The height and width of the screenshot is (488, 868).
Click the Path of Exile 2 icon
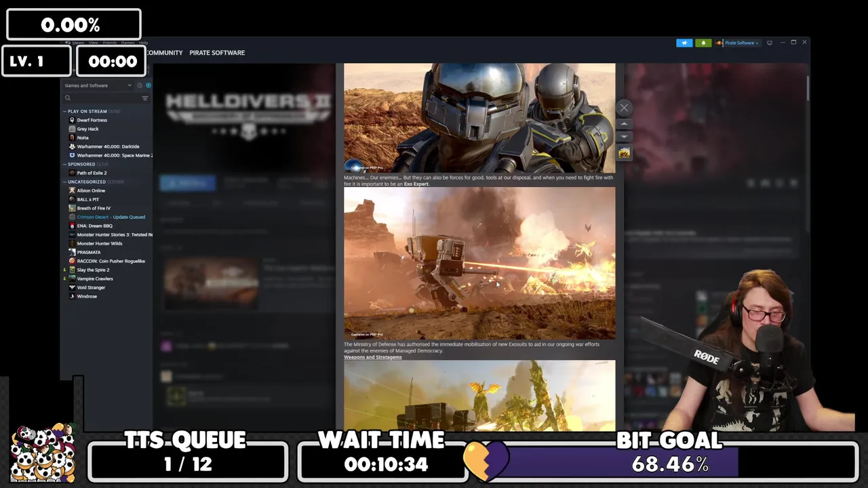[x=72, y=173]
